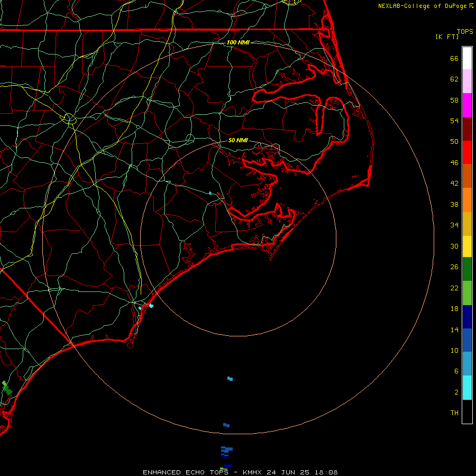Click the gold legend swatch
This screenshot has height=476, width=476.
467,224
